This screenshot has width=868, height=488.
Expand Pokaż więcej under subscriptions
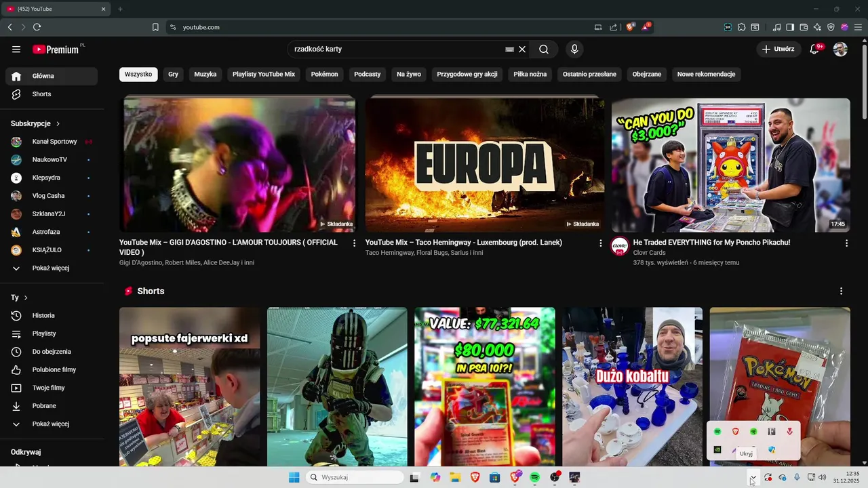pos(51,268)
